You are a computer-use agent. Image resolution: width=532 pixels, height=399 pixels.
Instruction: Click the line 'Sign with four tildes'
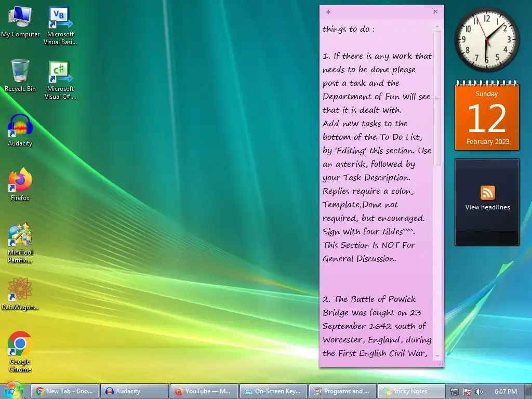[x=368, y=232]
